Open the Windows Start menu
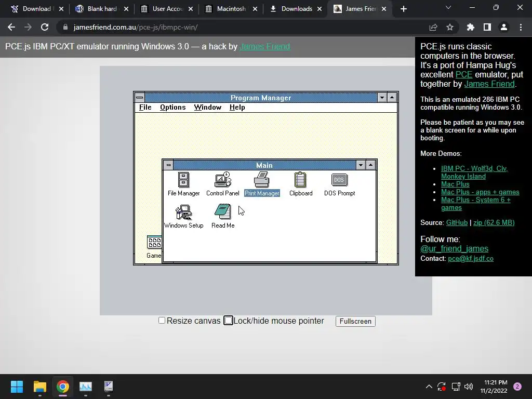The width and height of the screenshot is (532, 399). (17, 387)
